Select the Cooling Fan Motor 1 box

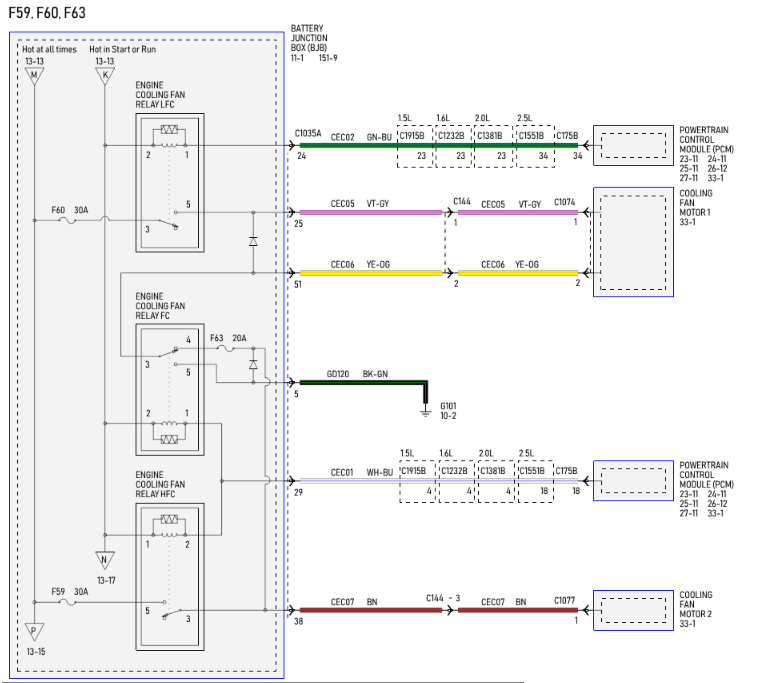(633, 242)
